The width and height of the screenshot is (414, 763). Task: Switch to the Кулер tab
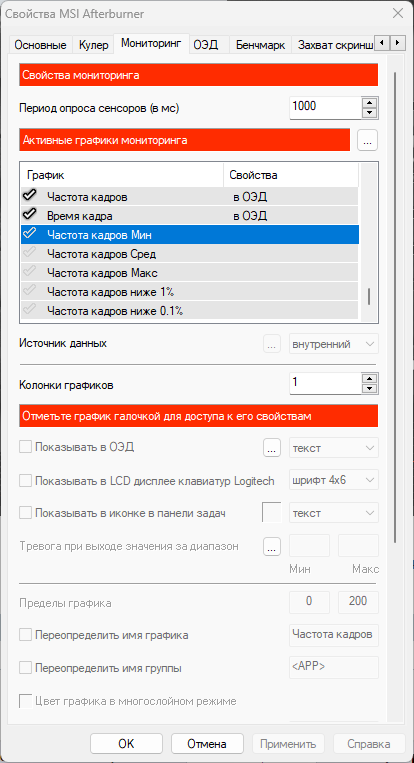click(93, 46)
